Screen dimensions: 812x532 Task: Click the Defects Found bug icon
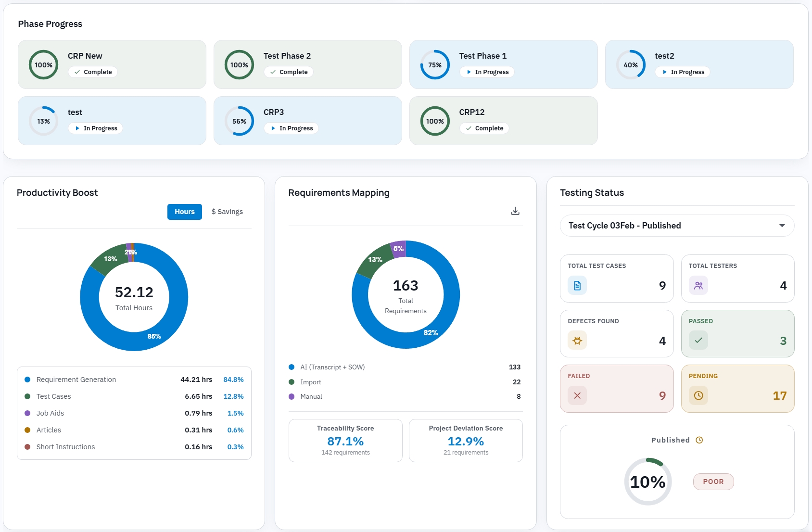pyautogui.click(x=577, y=341)
